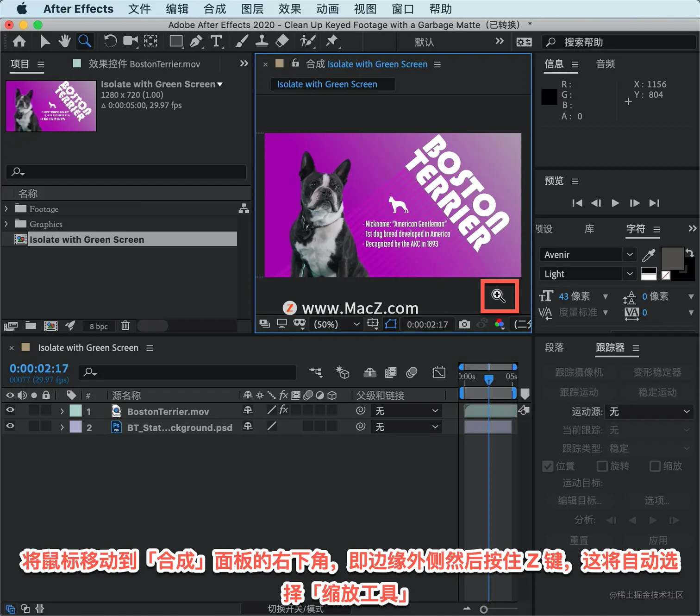Image resolution: width=700 pixels, height=616 pixels.
Task: Click the new composition icon in Project panel
Action: 50,326
